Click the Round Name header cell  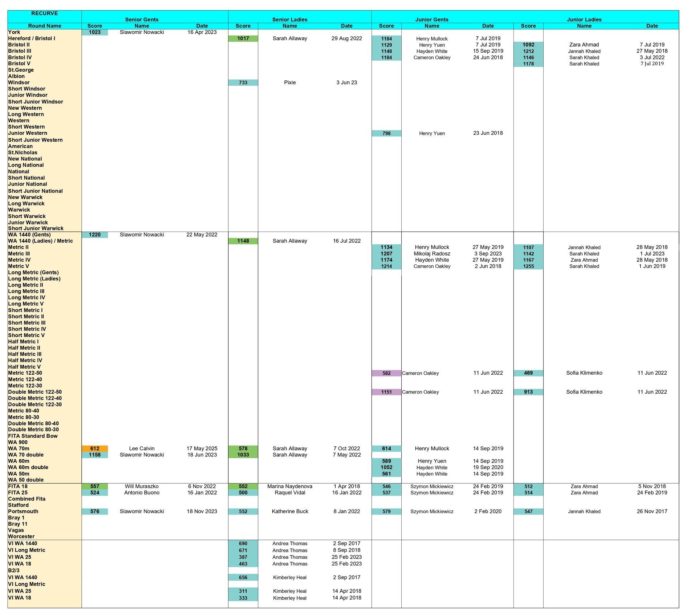coord(44,26)
